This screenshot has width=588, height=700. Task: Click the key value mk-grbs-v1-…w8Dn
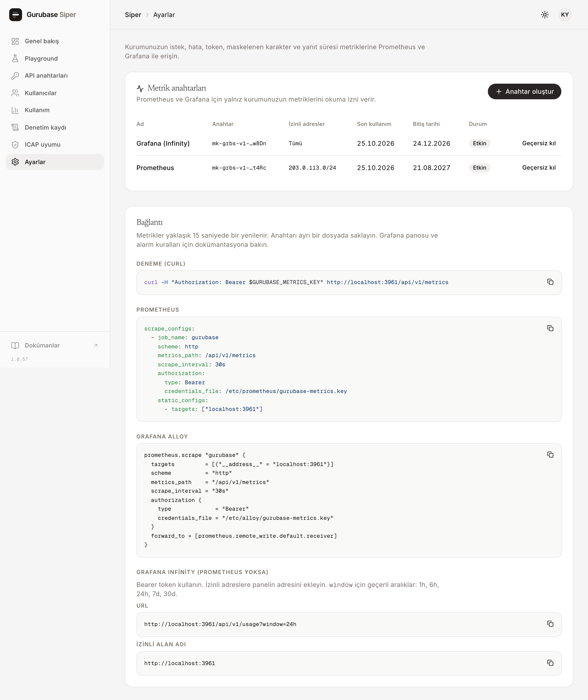(x=239, y=143)
